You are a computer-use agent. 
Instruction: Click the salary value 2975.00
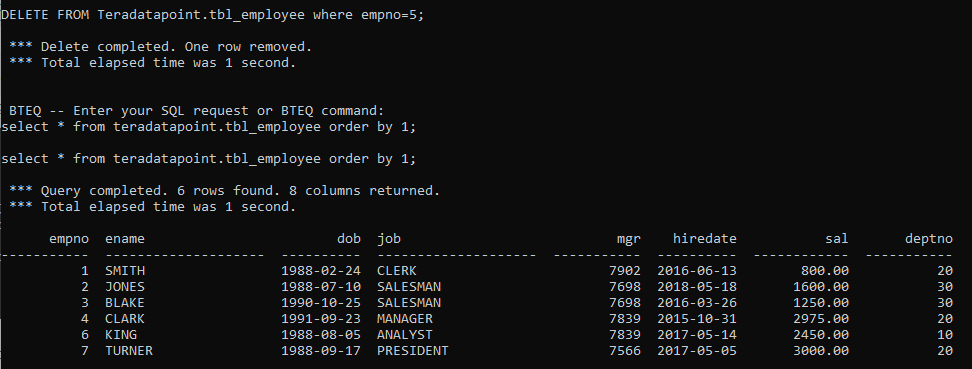(821, 319)
